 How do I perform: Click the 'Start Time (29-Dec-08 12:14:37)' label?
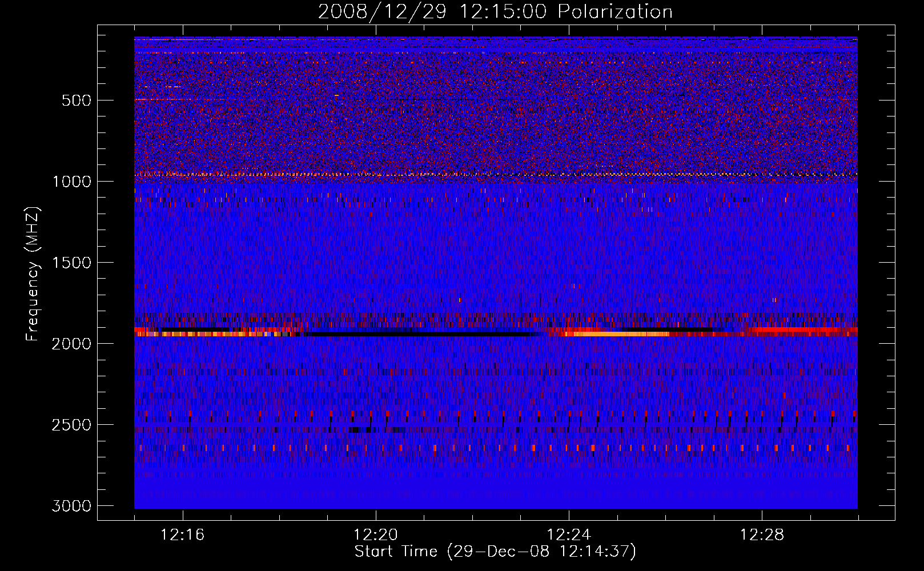(x=495, y=552)
